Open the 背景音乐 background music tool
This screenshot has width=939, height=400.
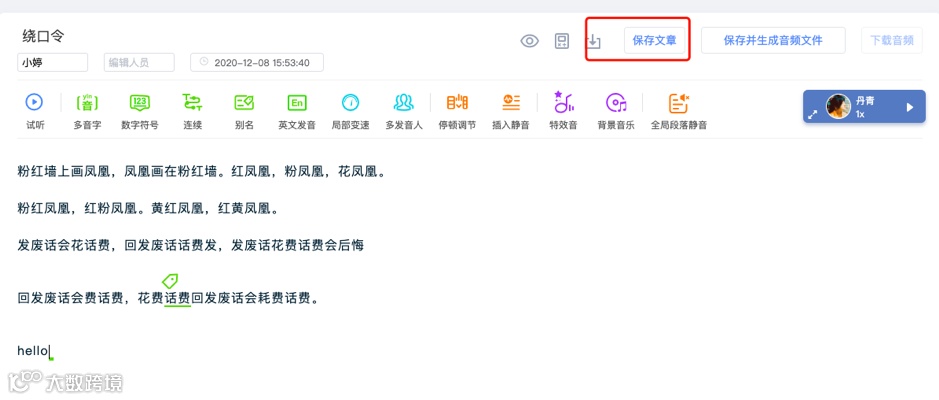click(616, 103)
